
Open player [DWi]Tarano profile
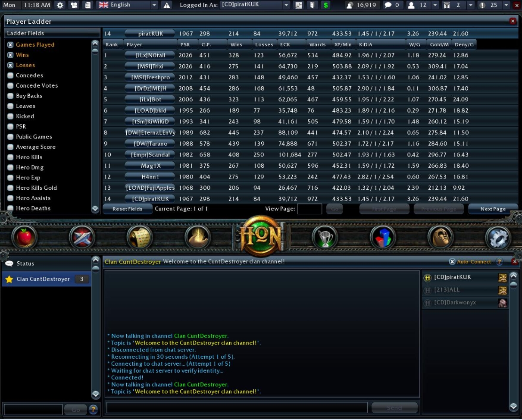[150, 144]
